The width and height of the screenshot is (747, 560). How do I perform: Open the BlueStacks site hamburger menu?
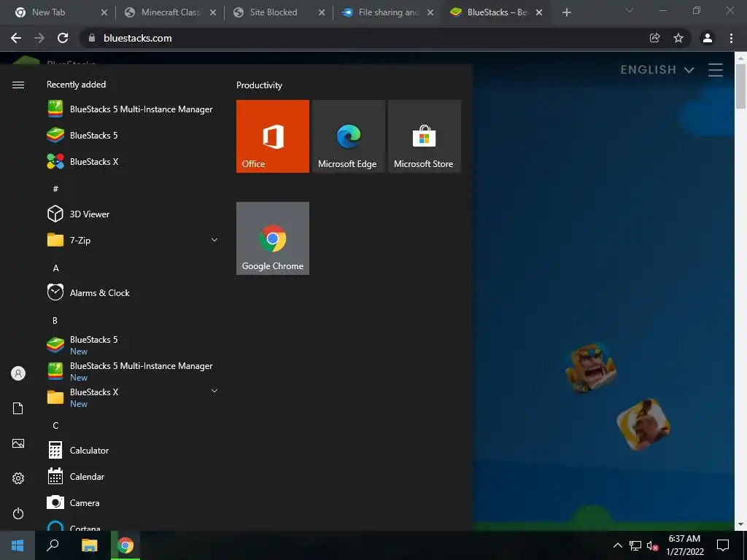point(716,70)
